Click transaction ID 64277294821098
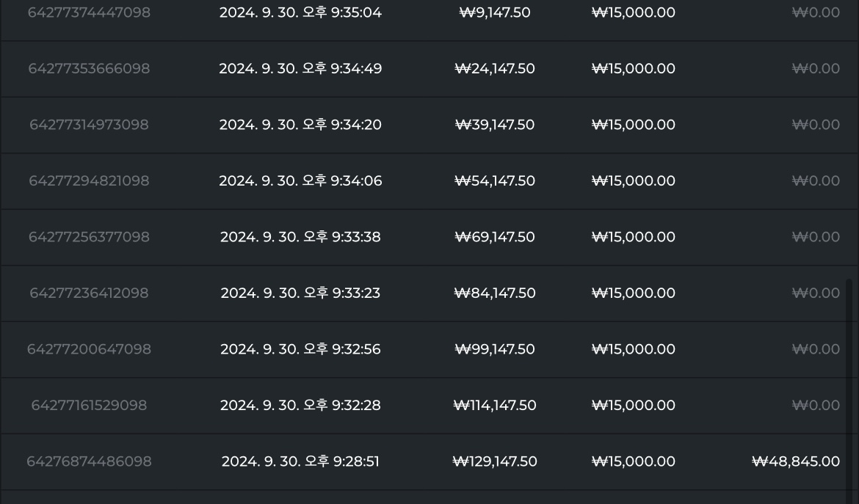 89,180
